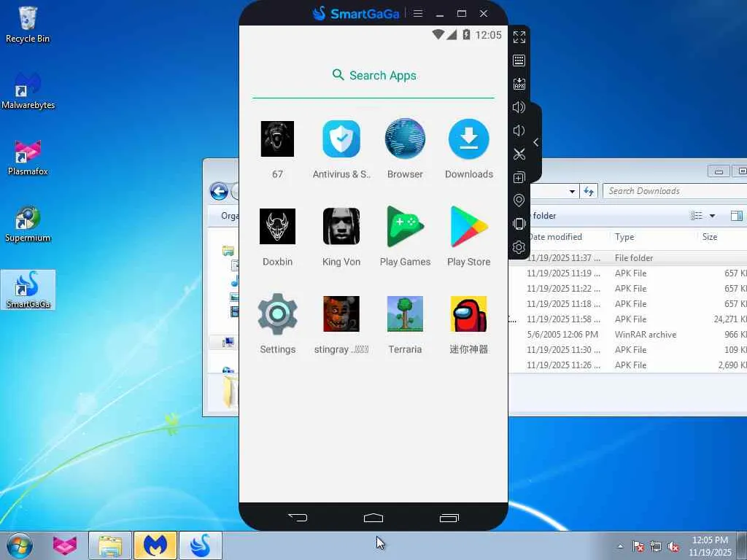Open Explorer change view dropdown arrow
Viewport: 747px width, 560px height.
pyautogui.click(x=712, y=216)
